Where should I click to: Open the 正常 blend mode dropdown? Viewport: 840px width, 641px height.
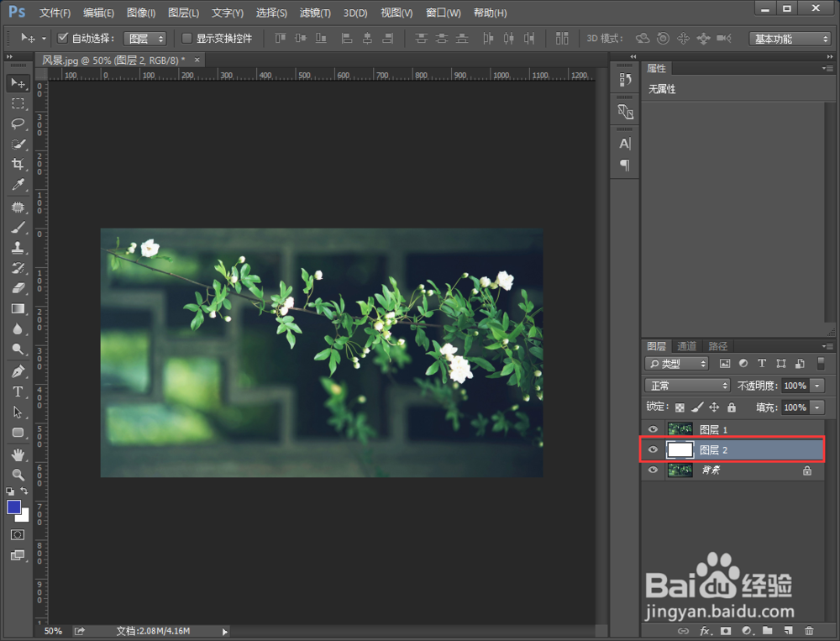(x=687, y=386)
